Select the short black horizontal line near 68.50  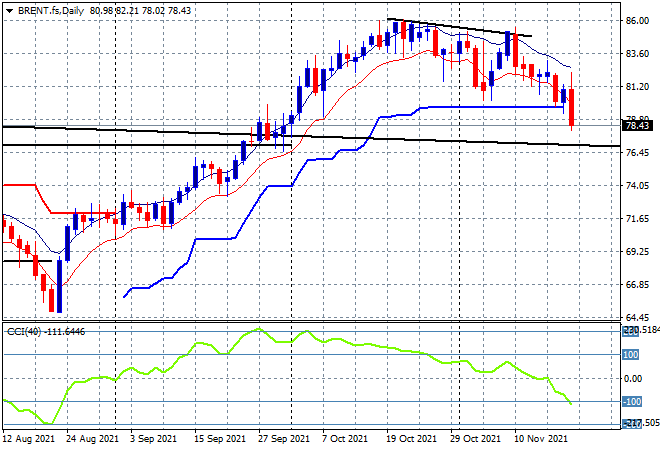tap(27, 261)
